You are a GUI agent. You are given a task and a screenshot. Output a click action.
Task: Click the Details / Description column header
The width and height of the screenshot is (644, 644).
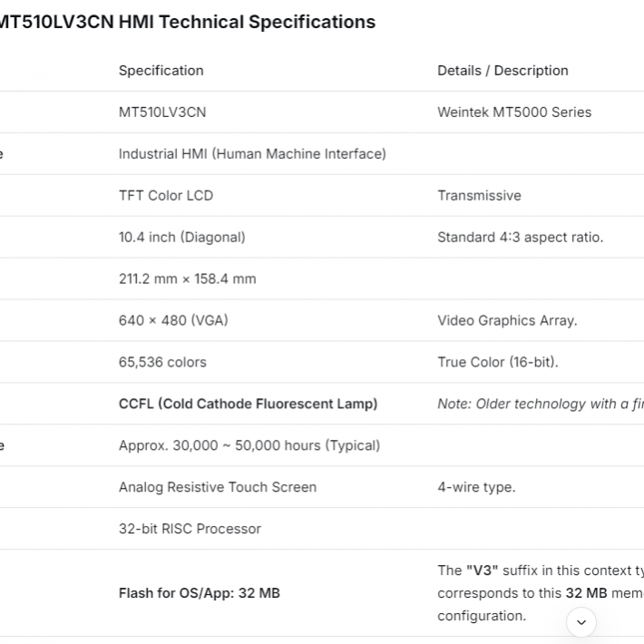pos(503,71)
